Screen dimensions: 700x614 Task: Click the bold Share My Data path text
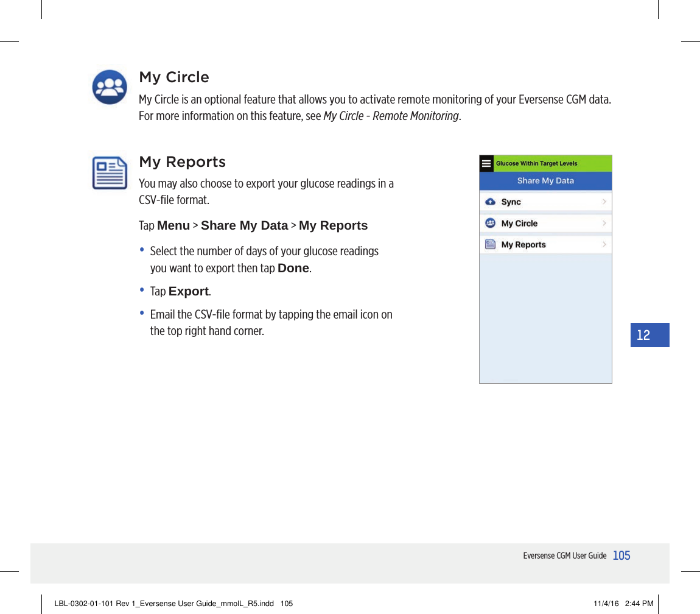click(244, 225)
